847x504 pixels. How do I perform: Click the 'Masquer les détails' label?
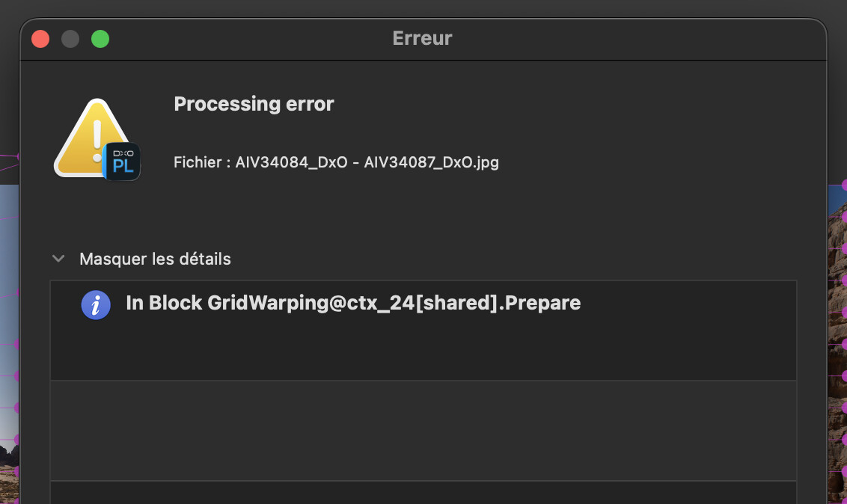155,259
